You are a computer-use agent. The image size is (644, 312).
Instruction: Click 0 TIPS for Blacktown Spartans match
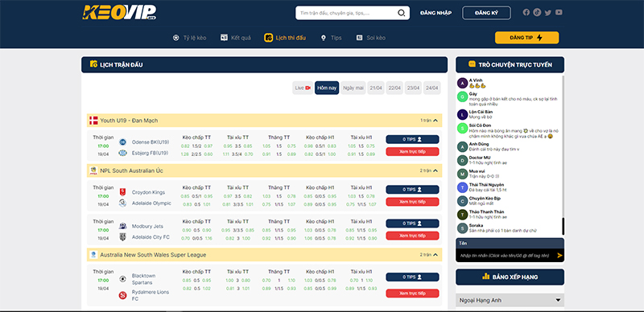click(x=412, y=277)
